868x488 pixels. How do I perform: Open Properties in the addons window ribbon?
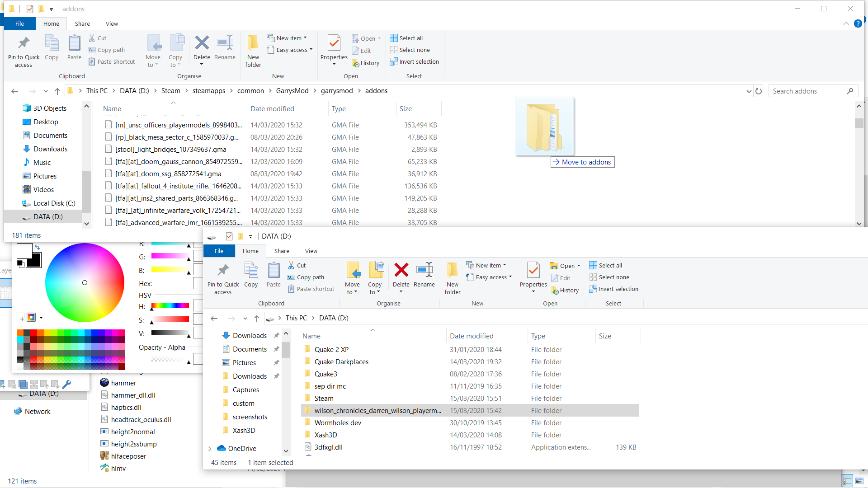334,44
